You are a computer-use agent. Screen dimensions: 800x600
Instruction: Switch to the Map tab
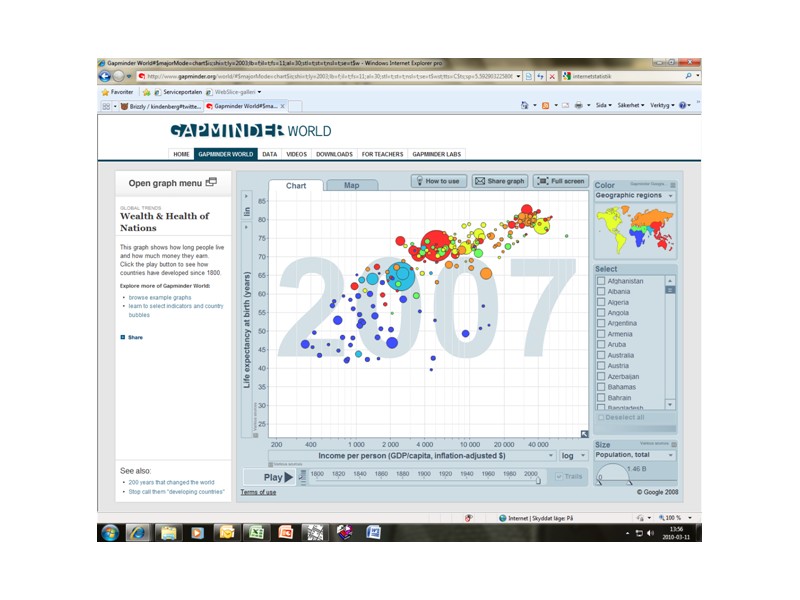[352, 185]
